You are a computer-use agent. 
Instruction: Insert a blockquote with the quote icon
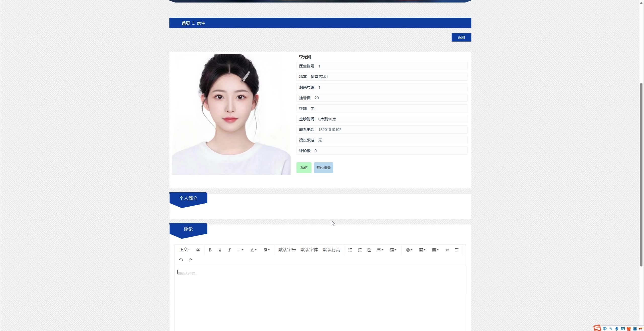(x=198, y=250)
